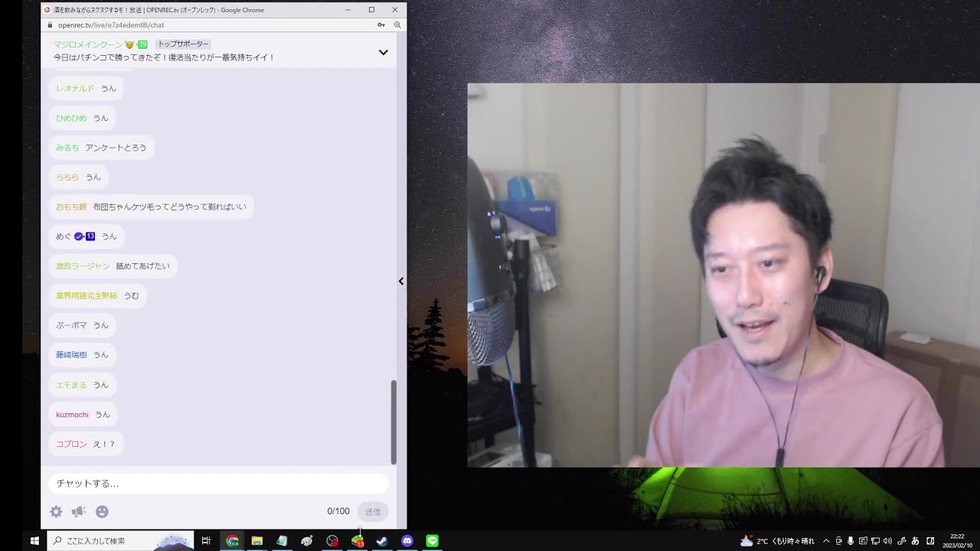Click the password key icon in address bar
This screenshot has height=551, width=980.
[x=381, y=25]
